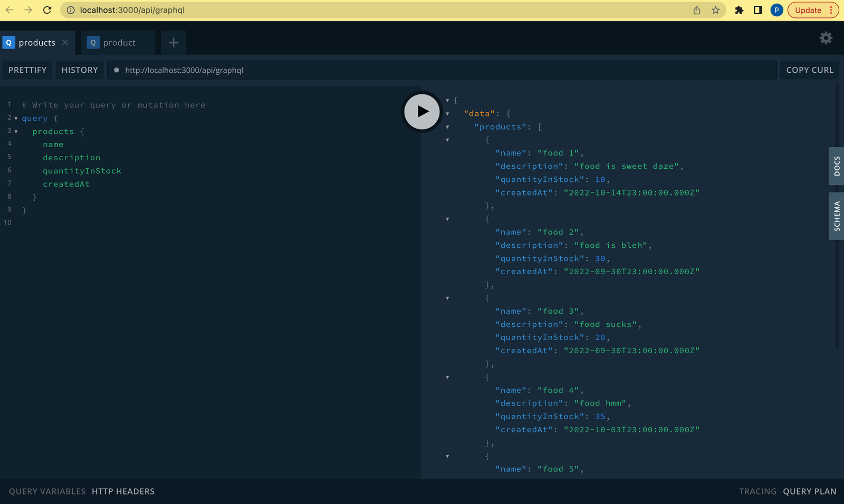Click the "2022-10-03T23:00:00.000Z" timestamp

pyautogui.click(x=631, y=430)
